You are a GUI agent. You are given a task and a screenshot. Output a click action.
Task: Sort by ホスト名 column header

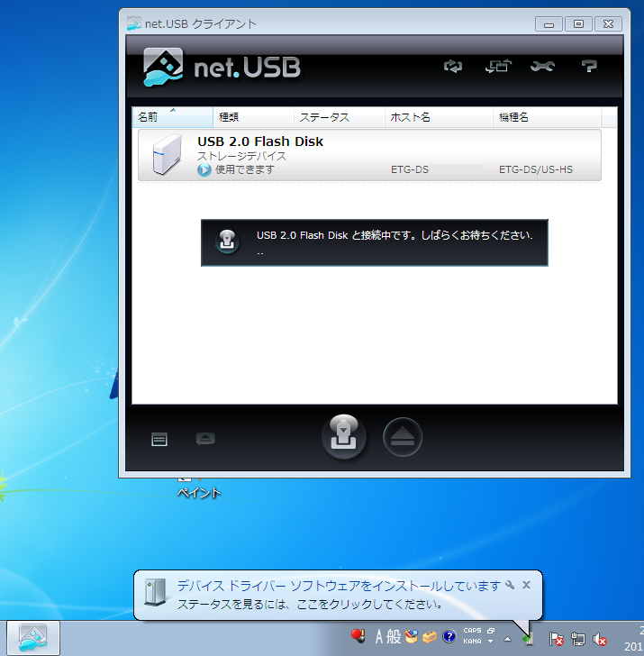(x=439, y=117)
